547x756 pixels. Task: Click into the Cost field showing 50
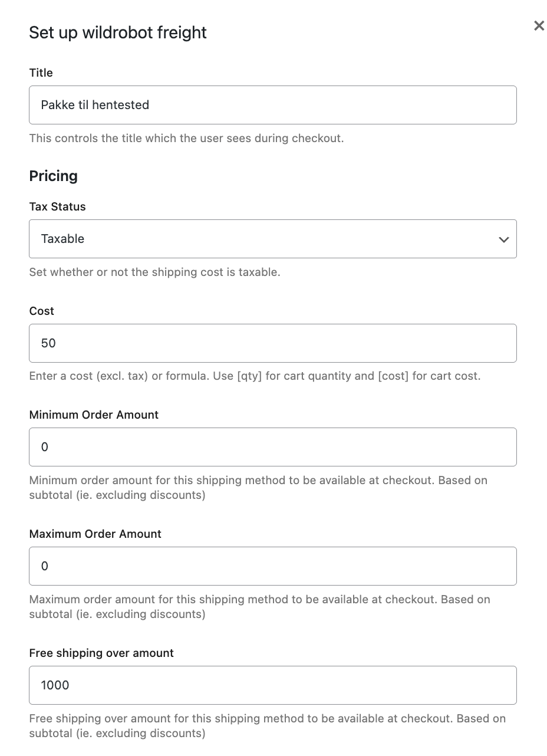point(272,343)
